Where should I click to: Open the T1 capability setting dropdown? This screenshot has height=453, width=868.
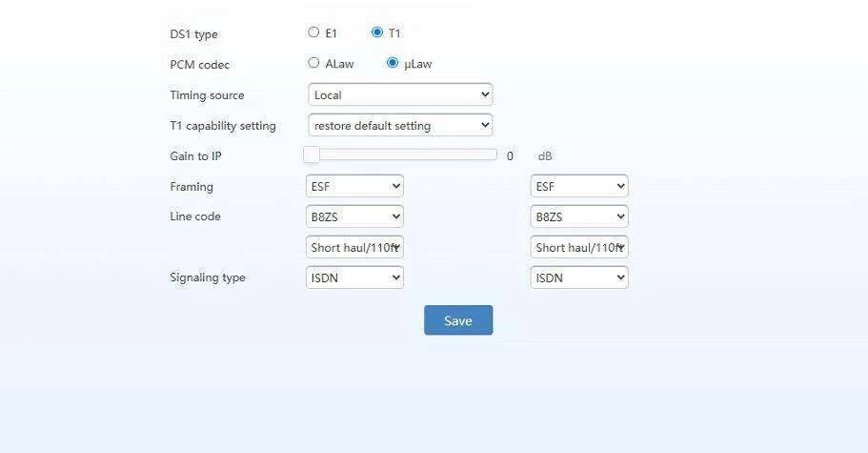point(400,125)
